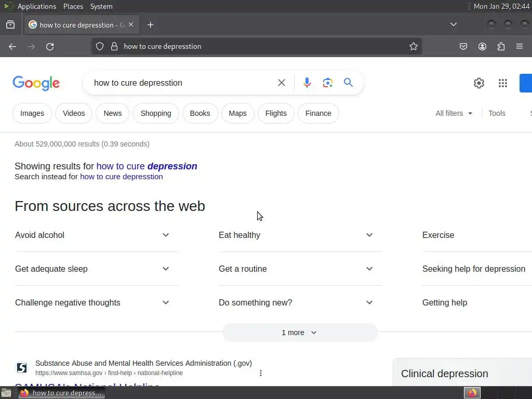Expand Eat healthy

(300, 235)
